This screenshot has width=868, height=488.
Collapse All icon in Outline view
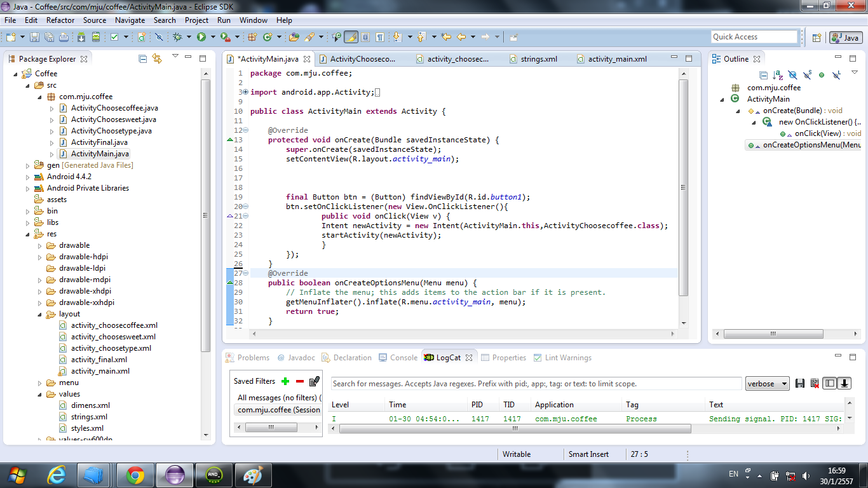[764, 75]
